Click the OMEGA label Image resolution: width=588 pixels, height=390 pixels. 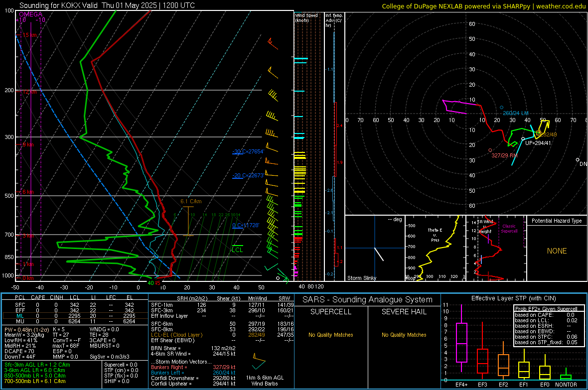pyautogui.click(x=31, y=14)
